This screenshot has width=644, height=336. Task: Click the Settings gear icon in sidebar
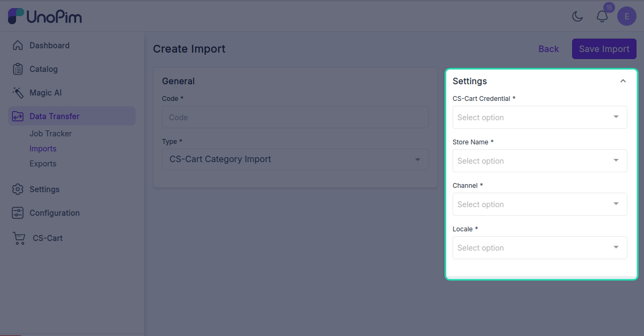tap(18, 189)
